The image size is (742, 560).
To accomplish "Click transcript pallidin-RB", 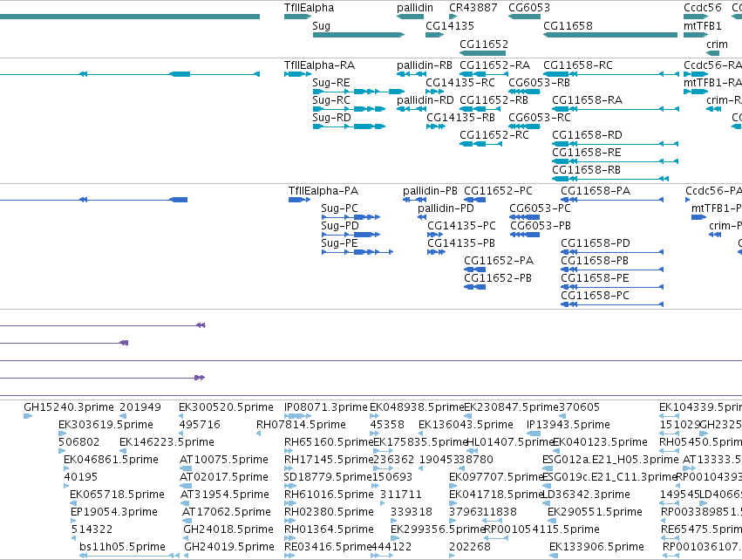I will click(x=425, y=65).
